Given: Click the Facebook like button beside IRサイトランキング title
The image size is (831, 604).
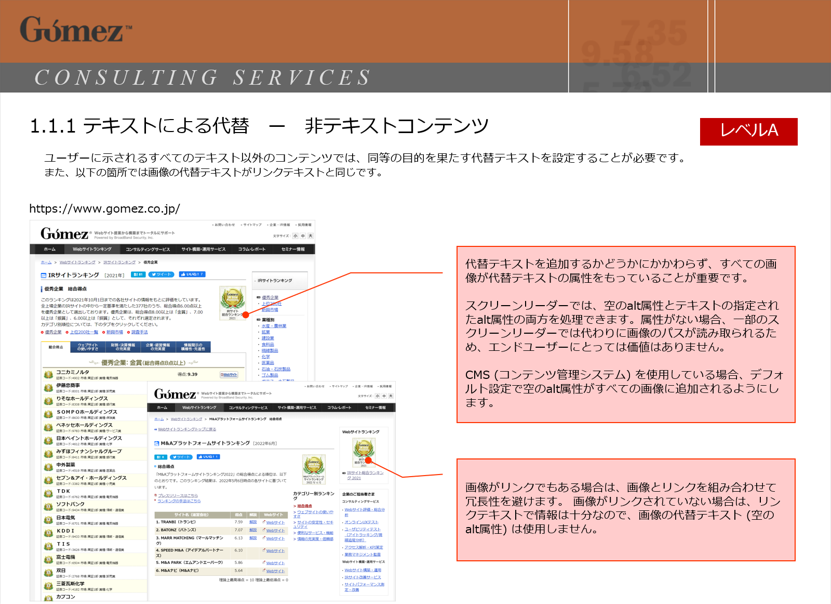Looking at the screenshot, I should [x=192, y=274].
